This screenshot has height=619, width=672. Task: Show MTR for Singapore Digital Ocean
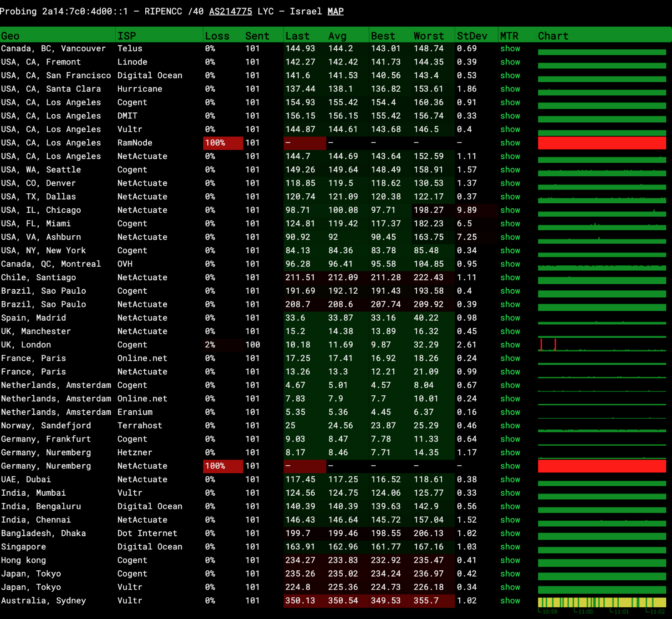(x=510, y=547)
